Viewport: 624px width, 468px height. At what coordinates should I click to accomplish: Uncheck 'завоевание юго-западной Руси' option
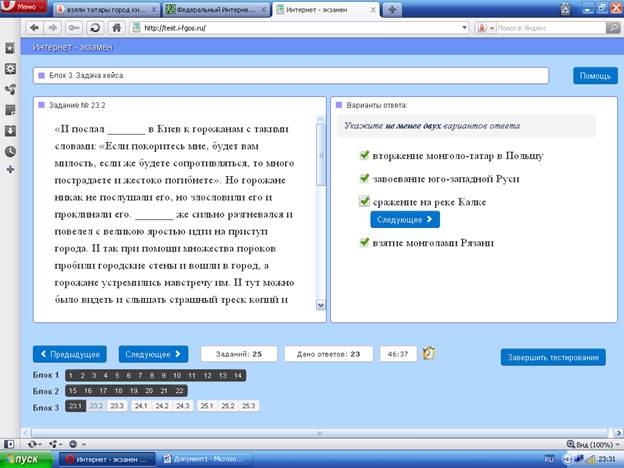click(x=364, y=178)
